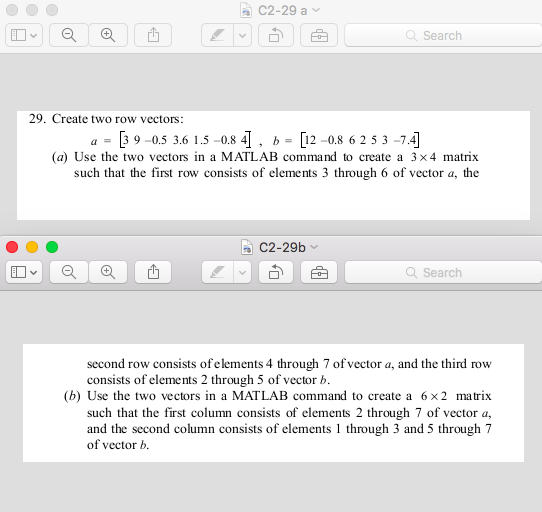542x512 pixels.
Task: Click line 'such that the first column consists of elements 2 through 7'
Action: pyautogui.click(x=255, y=412)
